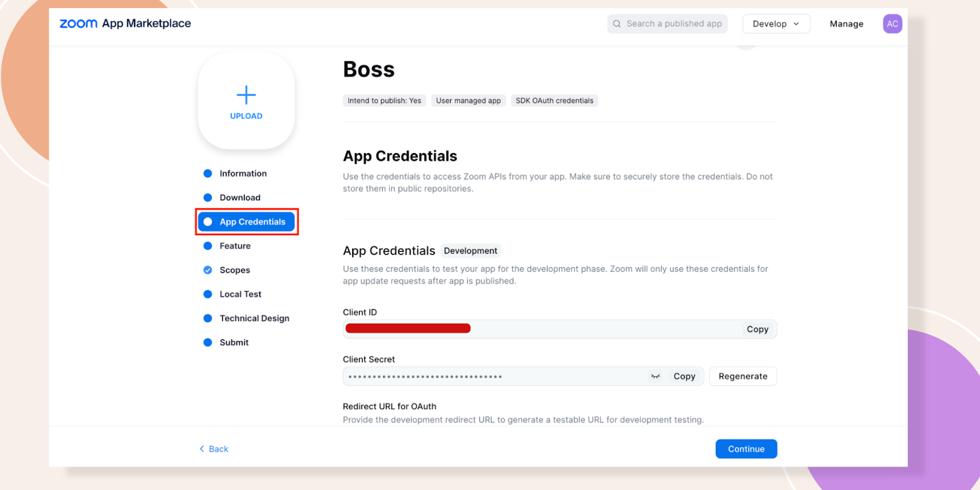This screenshot has width=980, height=490.
Task: Click the UPLOAD label
Action: 246,116
